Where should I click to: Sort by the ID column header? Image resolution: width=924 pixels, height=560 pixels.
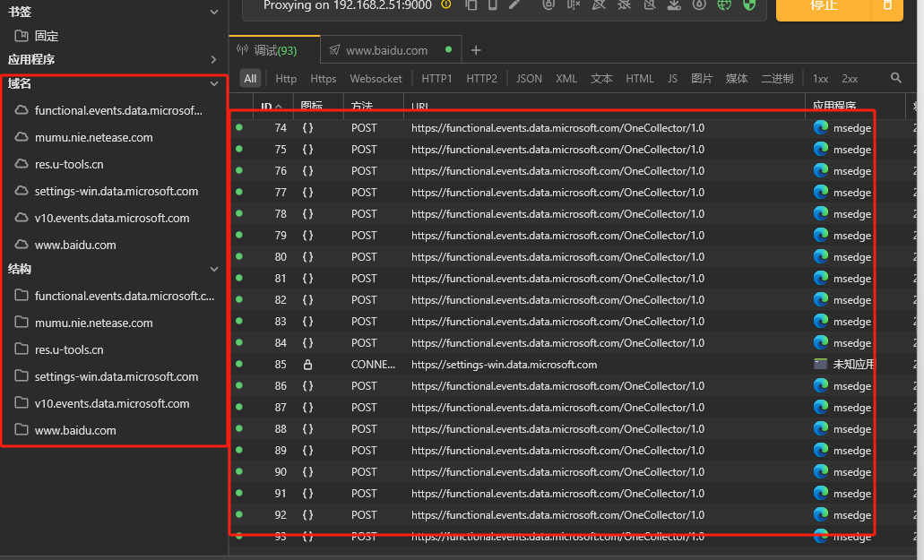point(272,107)
